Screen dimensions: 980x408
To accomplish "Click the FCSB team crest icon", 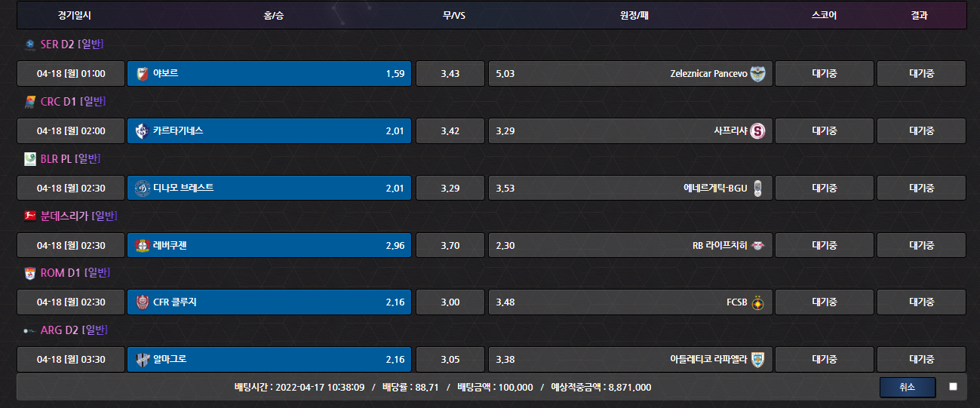I will point(757,302).
